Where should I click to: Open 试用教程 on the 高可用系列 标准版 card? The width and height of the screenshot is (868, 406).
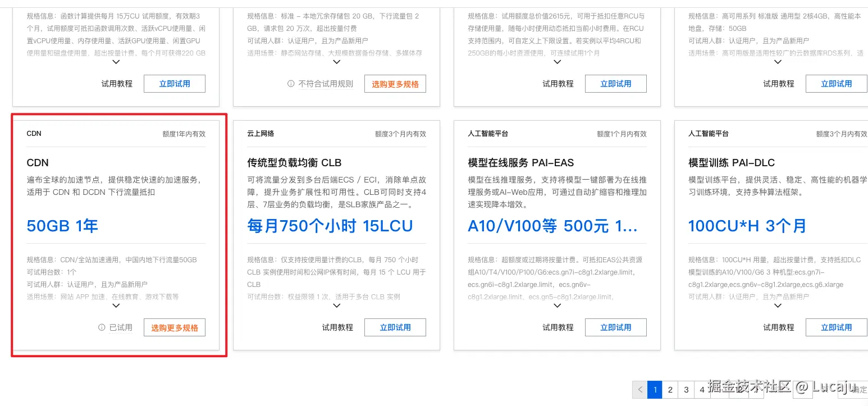coord(779,84)
